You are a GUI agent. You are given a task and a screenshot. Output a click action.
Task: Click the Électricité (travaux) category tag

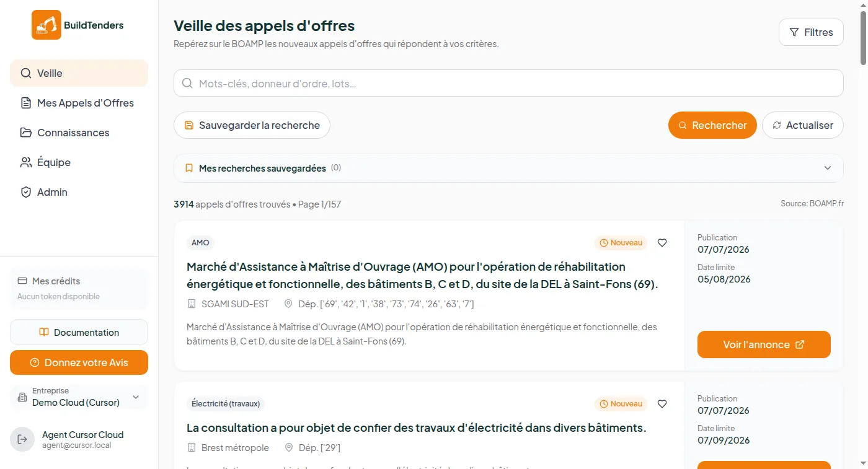pos(226,404)
